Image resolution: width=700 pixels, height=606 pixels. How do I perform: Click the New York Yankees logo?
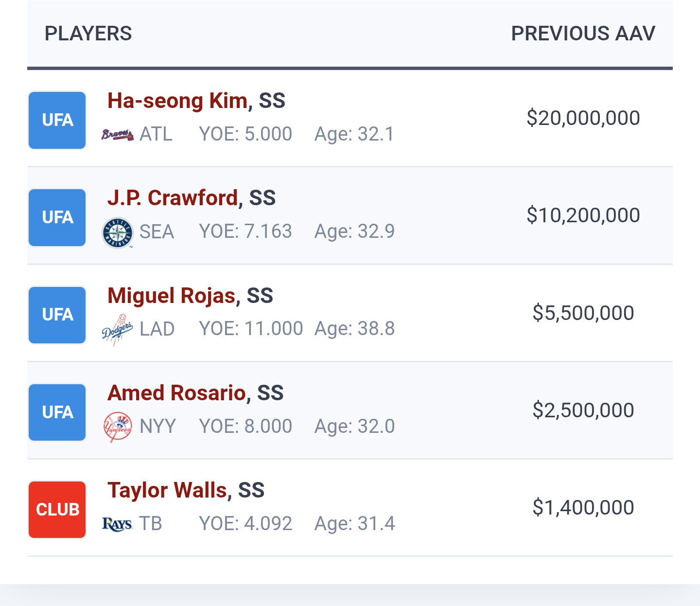tap(117, 427)
